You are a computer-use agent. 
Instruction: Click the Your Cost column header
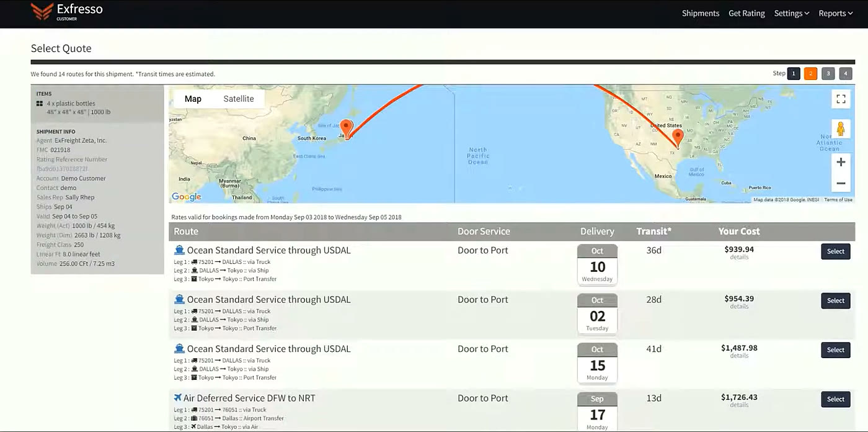pyautogui.click(x=739, y=231)
